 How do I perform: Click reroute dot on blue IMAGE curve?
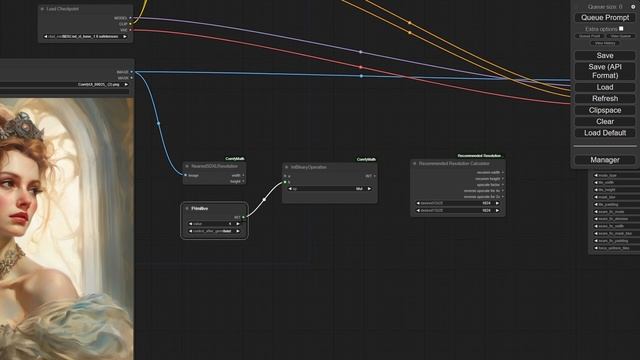158,123
